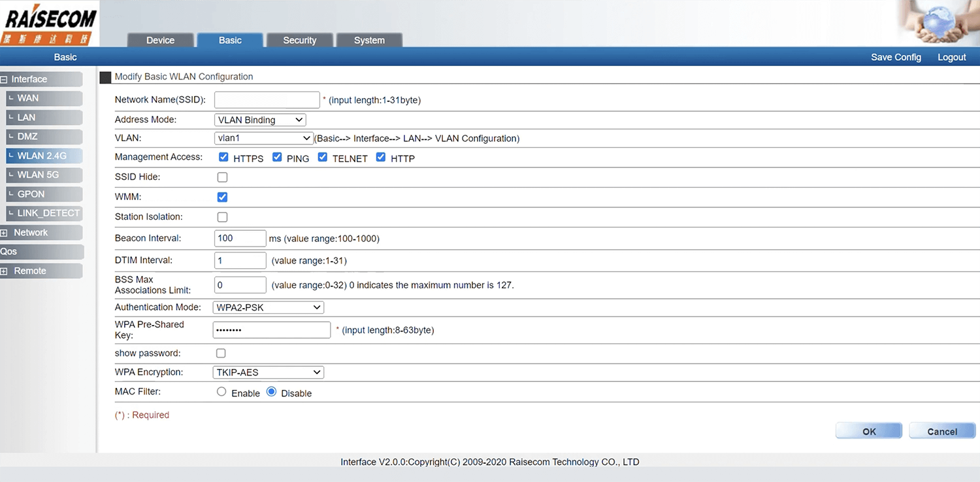Click the Raisecom logo
Image resolution: width=980 pixels, height=482 pixels.
coord(50,24)
